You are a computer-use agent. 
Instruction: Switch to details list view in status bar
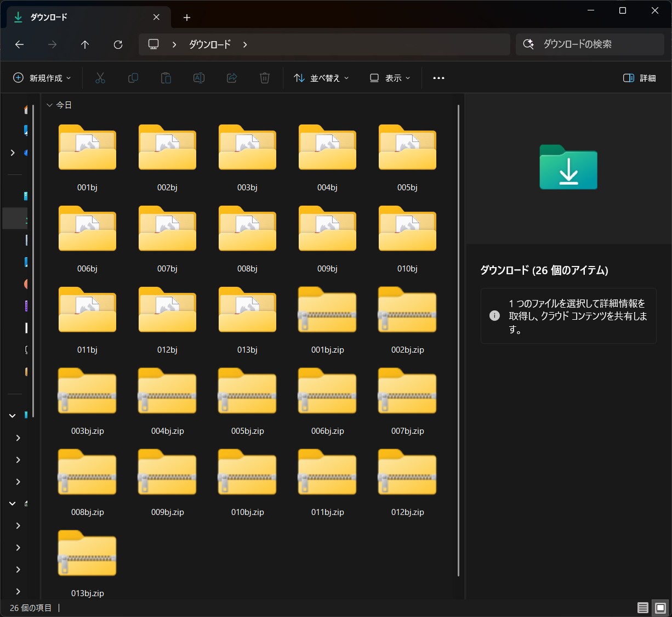point(643,608)
